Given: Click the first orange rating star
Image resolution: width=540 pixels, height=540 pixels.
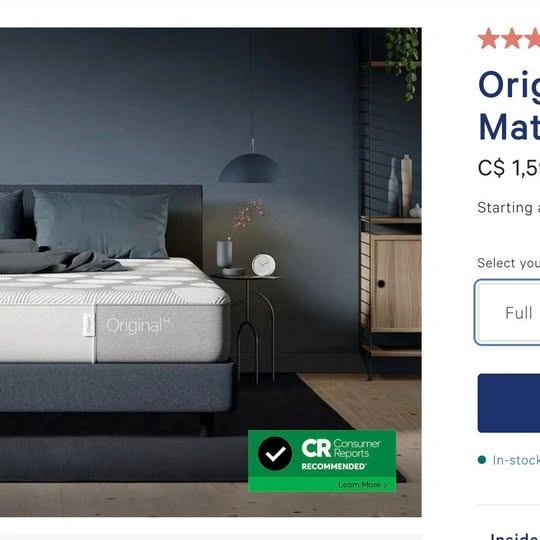Looking at the screenshot, I should point(489,38).
